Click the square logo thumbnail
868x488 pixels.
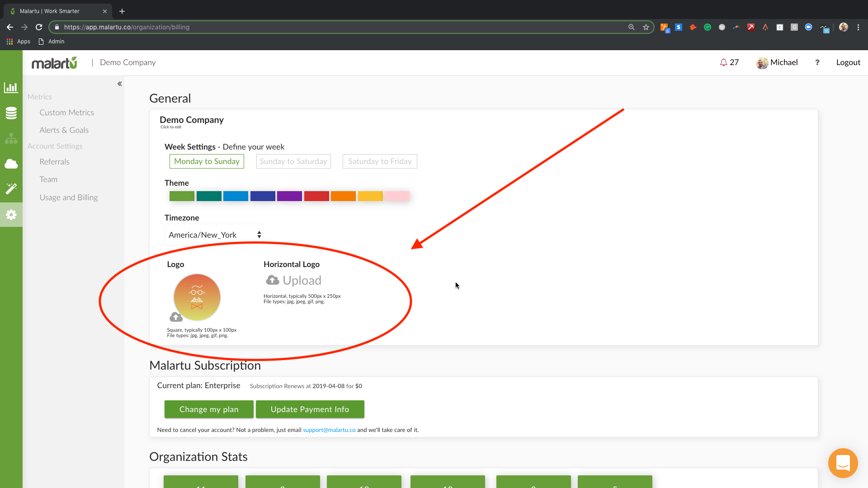(x=197, y=297)
